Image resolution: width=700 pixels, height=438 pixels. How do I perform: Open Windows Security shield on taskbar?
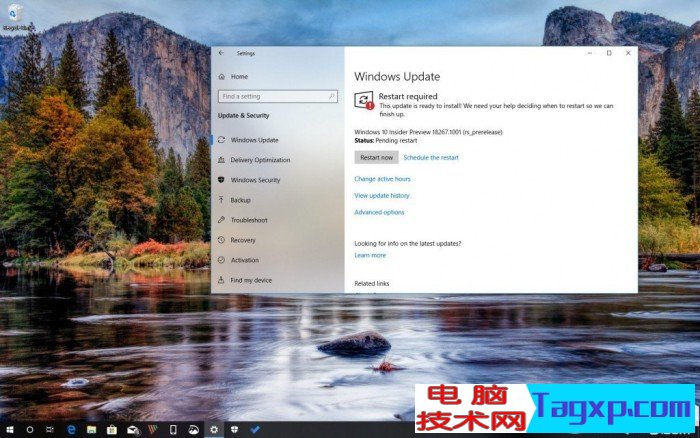234,430
